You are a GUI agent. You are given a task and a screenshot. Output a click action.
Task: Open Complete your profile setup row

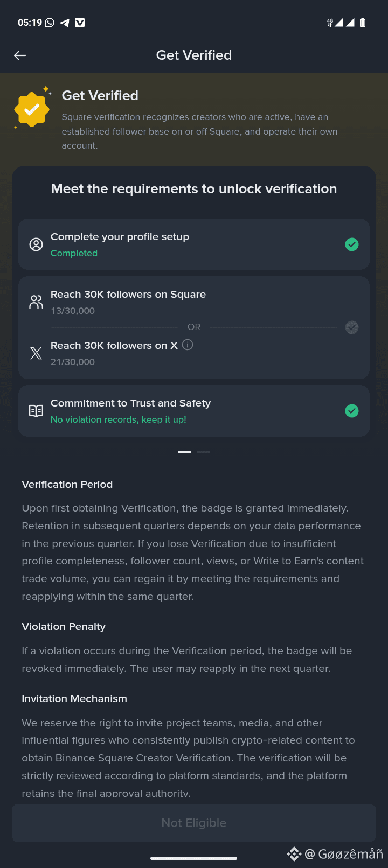pos(194,244)
